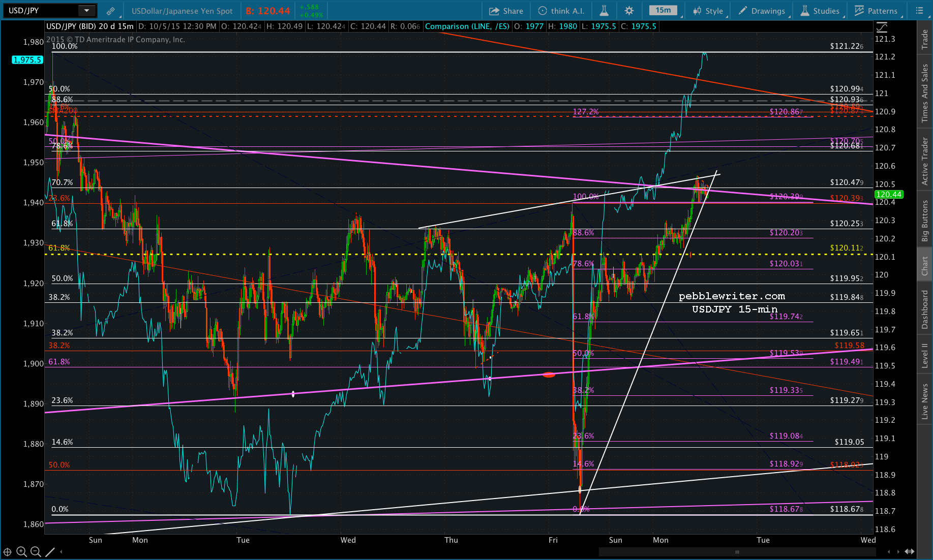Open the Level II sidebar tab

(925, 356)
